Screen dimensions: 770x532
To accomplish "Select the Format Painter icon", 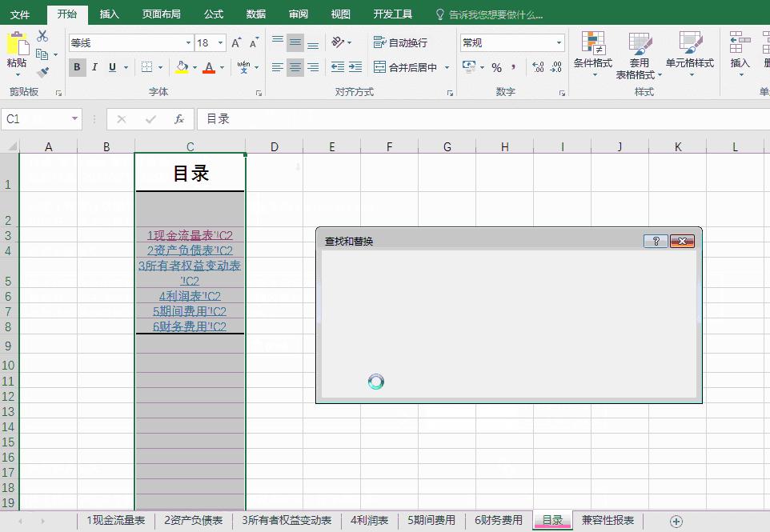I will point(43,72).
